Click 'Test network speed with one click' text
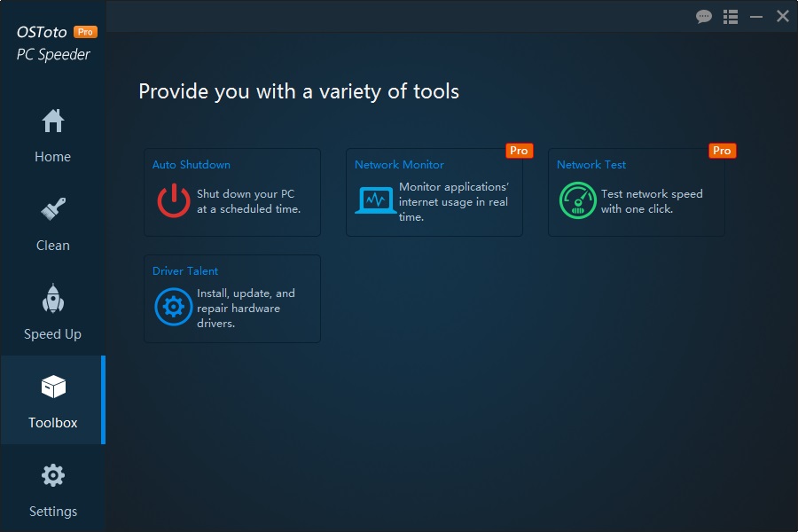Viewport: 798px width, 532px height. point(652,201)
